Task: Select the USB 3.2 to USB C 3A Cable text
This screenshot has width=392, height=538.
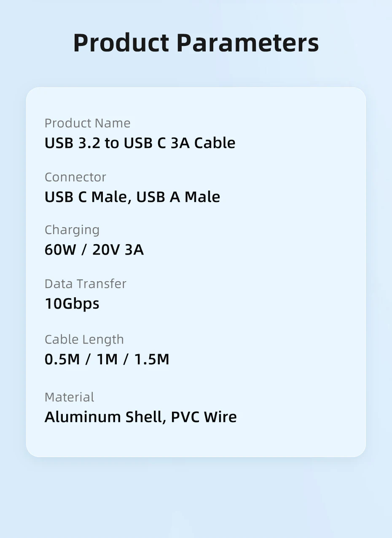Action: 140,143
